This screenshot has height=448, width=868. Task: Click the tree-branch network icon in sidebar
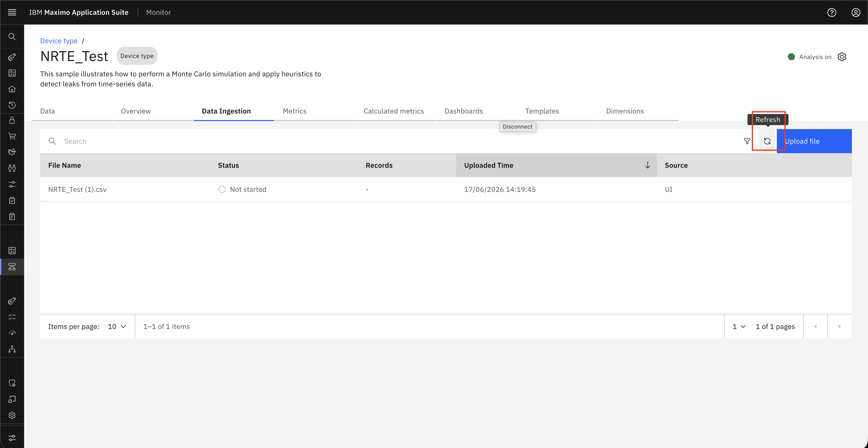tap(12, 349)
